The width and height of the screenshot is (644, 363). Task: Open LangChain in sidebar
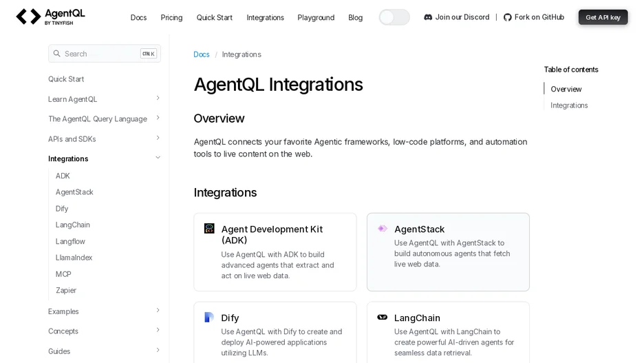pyautogui.click(x=73, y=225)
